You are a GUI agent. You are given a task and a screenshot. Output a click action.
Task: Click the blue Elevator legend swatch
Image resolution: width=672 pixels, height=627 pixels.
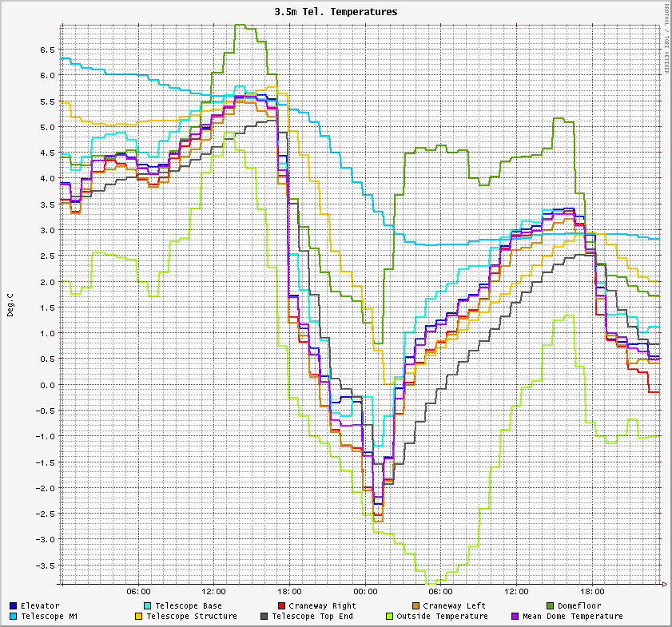[14, 605]
